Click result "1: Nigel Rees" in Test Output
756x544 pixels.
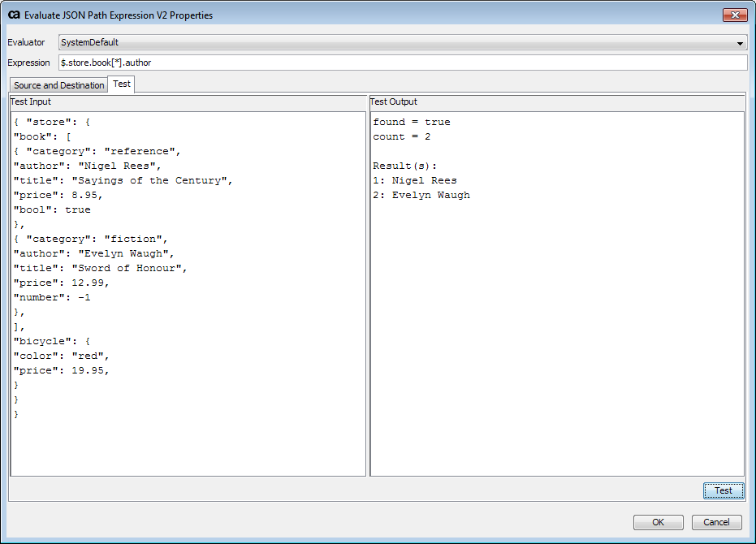tap(414, 180)
